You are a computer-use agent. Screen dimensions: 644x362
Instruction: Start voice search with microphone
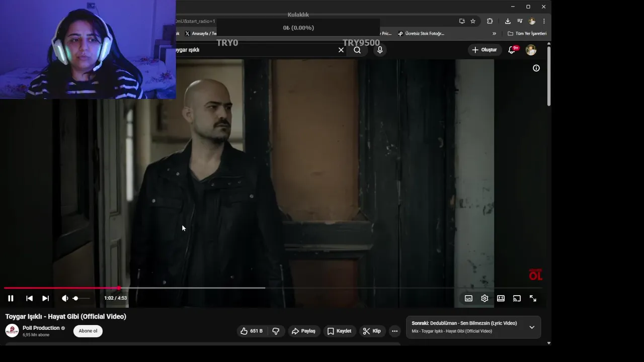tap(380, 50)
